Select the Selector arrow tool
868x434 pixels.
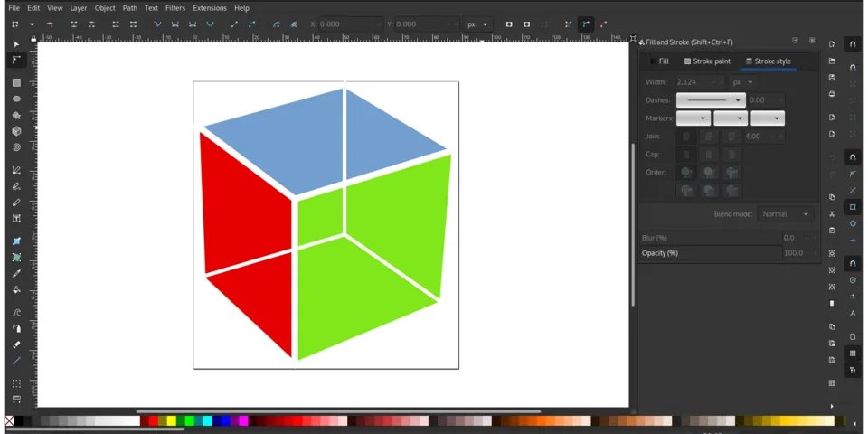(x=16, y=43)
